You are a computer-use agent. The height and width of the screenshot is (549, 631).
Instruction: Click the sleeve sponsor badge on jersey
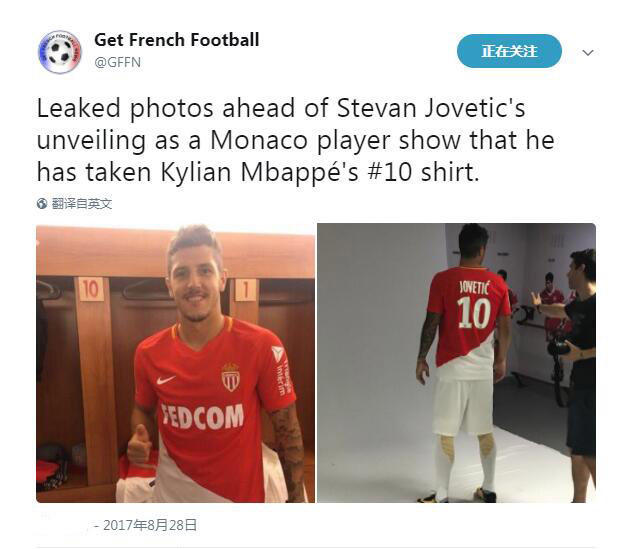[x=281, y=369]
